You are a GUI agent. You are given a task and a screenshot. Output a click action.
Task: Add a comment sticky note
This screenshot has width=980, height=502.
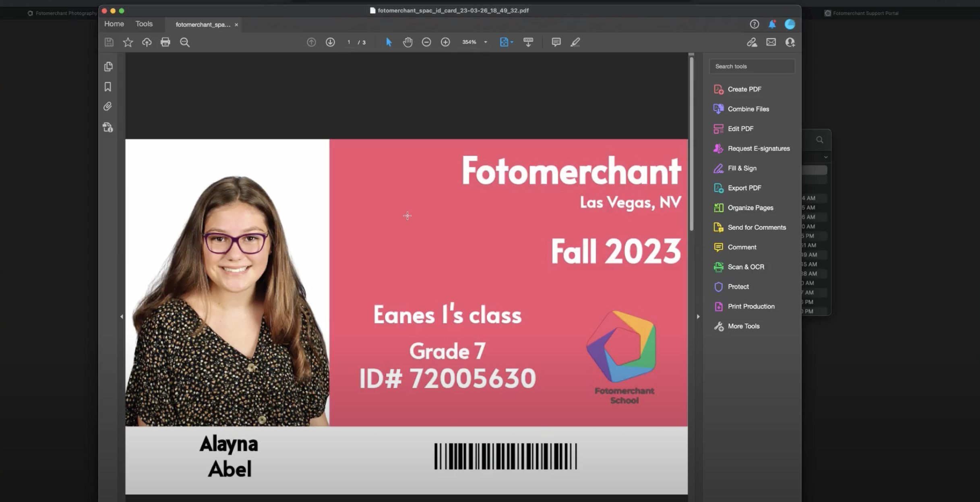point(556,42)
